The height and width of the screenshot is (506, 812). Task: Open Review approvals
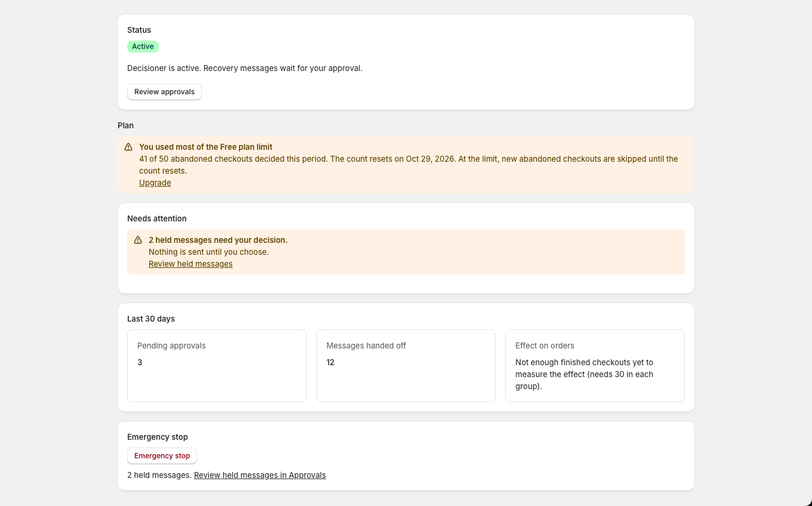pos(164,92)
